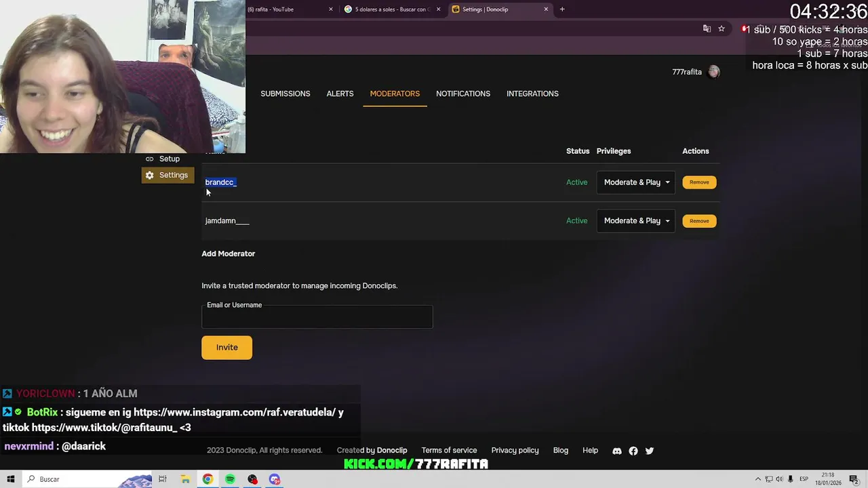Click the translate page icon in address bar

[x=707, y=28]
